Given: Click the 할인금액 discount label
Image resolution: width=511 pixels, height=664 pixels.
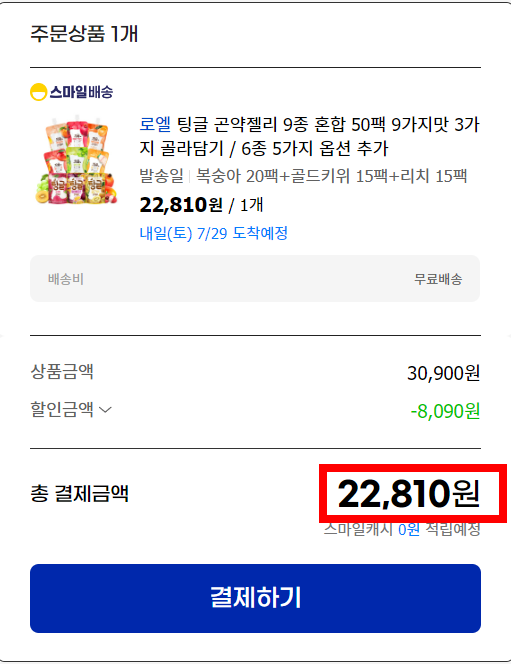Looking at the screenshot, I should [x=62, y=409].
